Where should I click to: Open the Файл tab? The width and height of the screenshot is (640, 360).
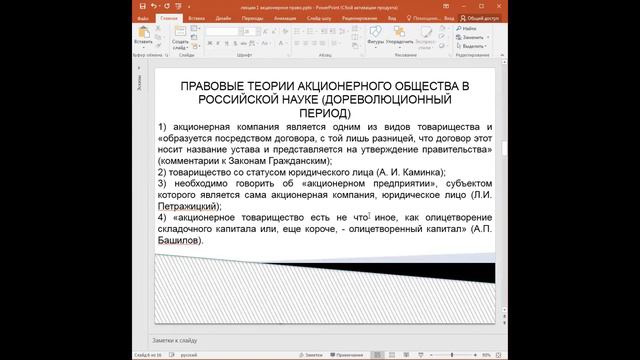coord(143,18)
